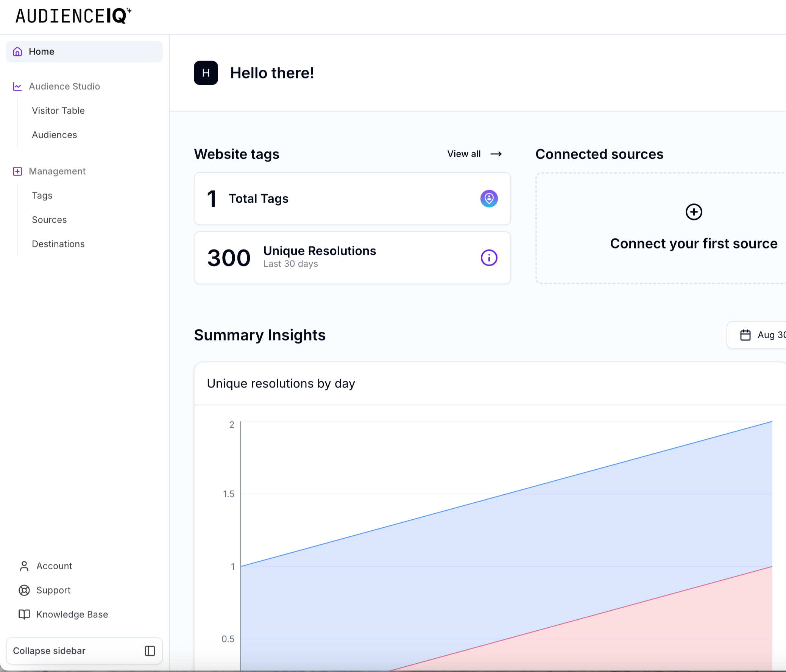
Task: Click Connect your first source
Action: point(694,244)
